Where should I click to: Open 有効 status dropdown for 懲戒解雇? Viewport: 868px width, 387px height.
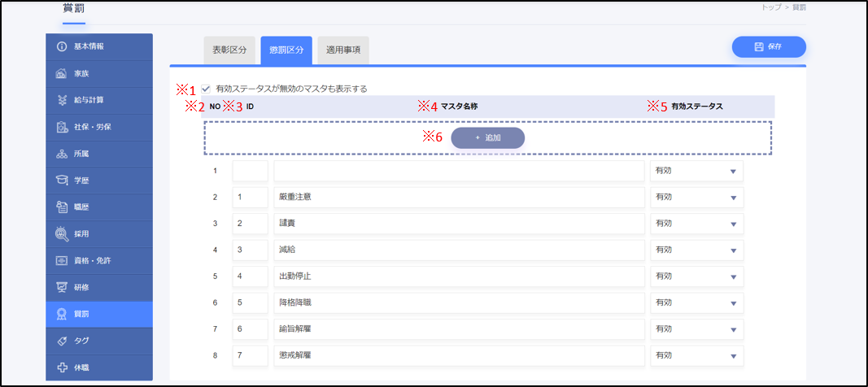click(696, 355)
